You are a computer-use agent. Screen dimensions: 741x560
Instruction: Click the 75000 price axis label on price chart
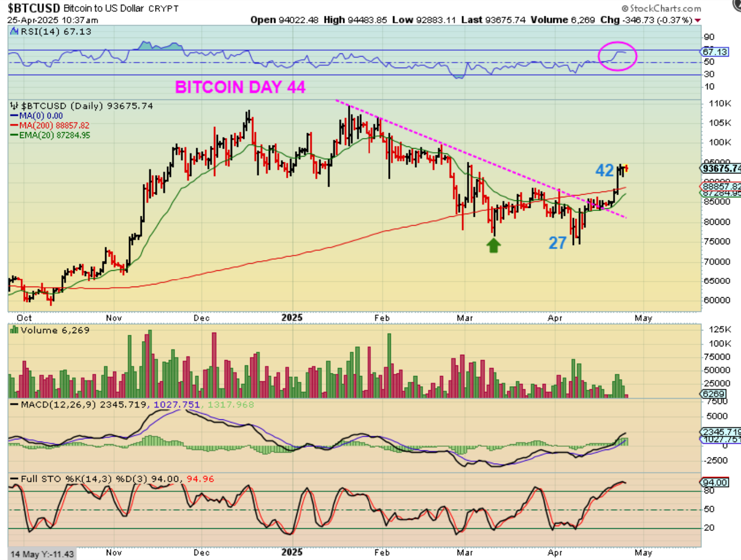point(716,242)
